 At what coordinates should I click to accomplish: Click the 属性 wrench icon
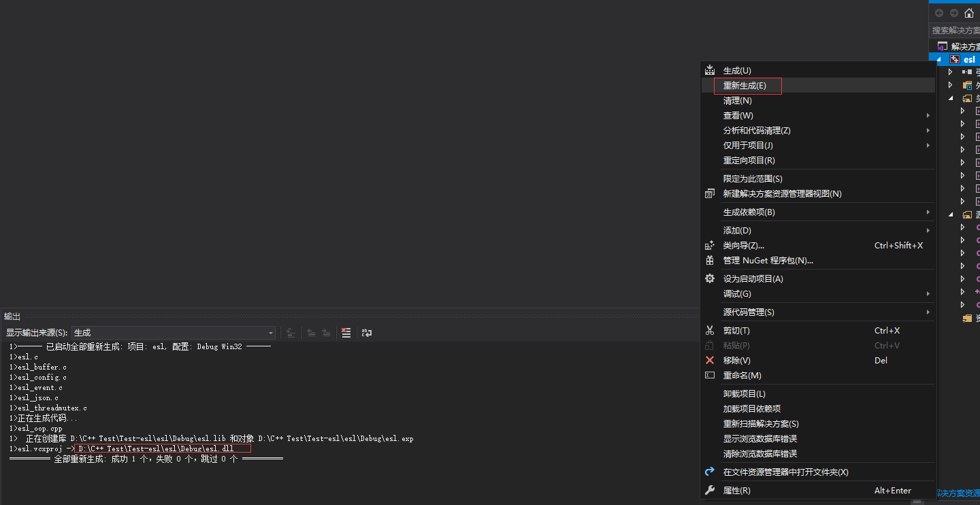[x=709, y=490]
